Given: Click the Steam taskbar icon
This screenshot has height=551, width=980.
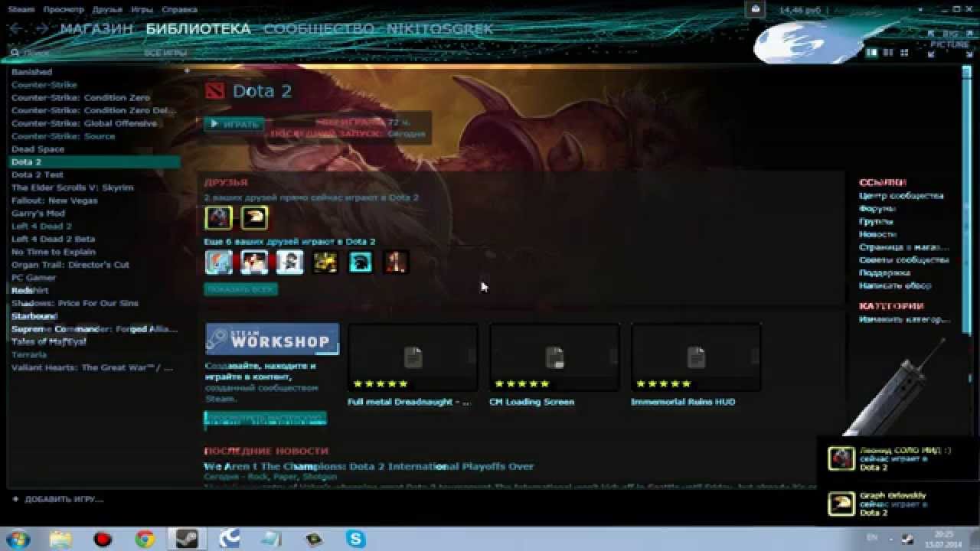Looking at the screenshot, I should coord(187,539).
